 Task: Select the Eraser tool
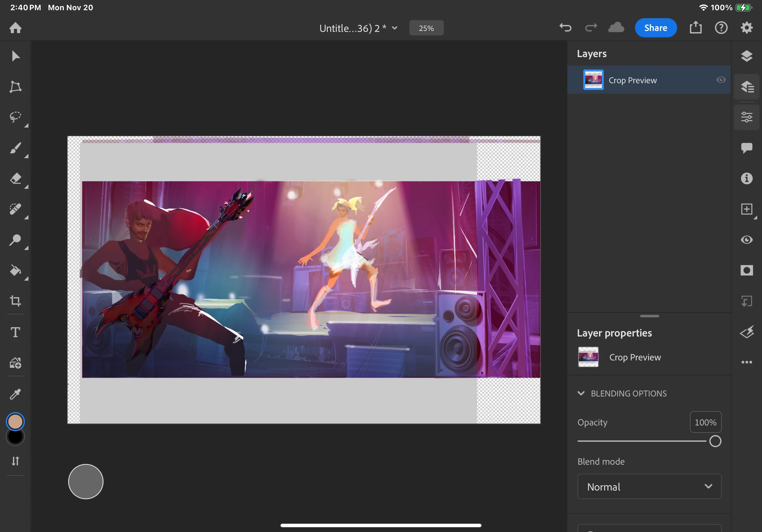click(15, 178)
